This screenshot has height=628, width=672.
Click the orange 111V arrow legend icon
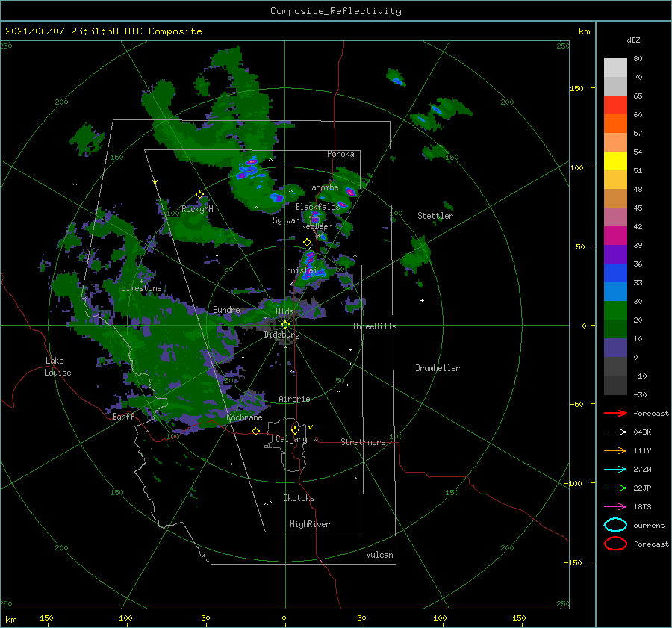coord(615,450)
